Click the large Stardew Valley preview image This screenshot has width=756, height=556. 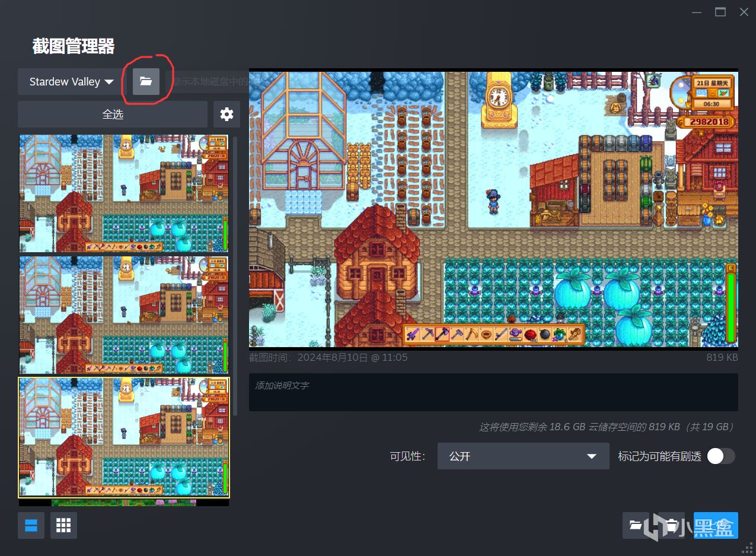coord(493,209)
